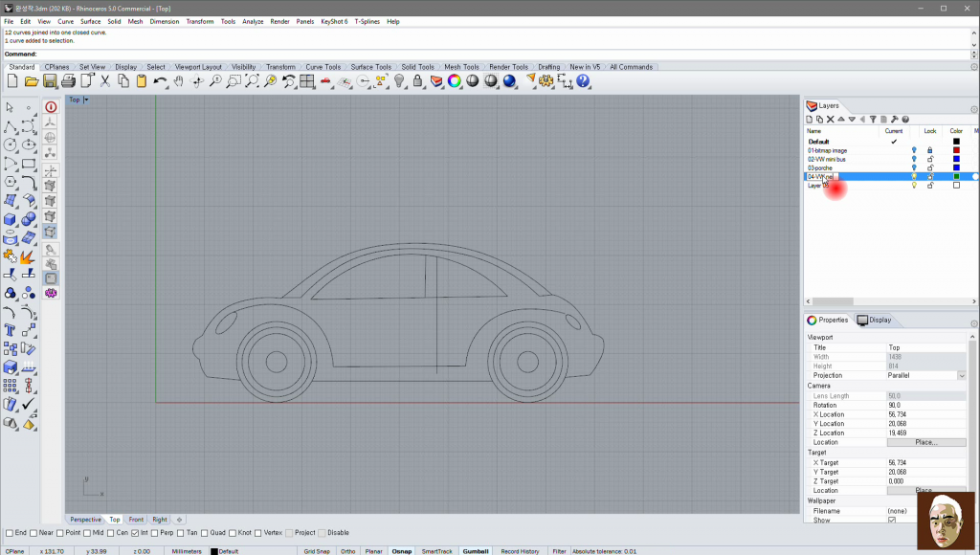Tick the Perp osnap checkbox

point(154,533)
